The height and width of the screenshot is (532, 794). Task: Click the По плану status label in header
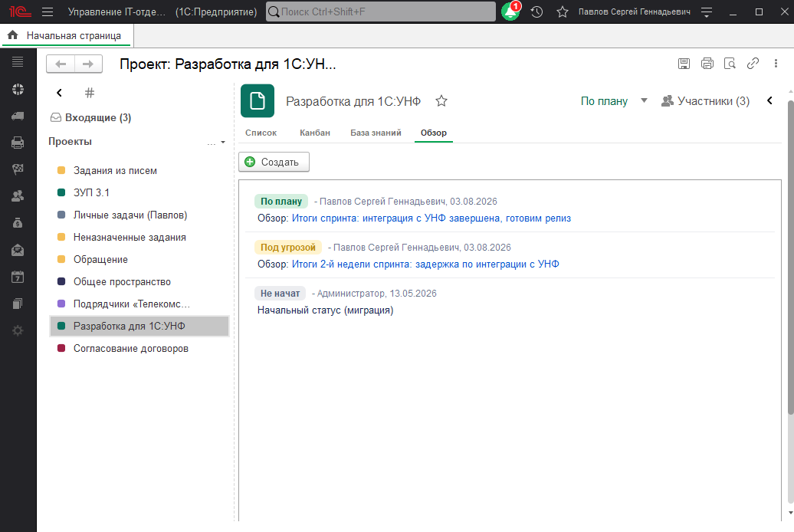point(604,101)
